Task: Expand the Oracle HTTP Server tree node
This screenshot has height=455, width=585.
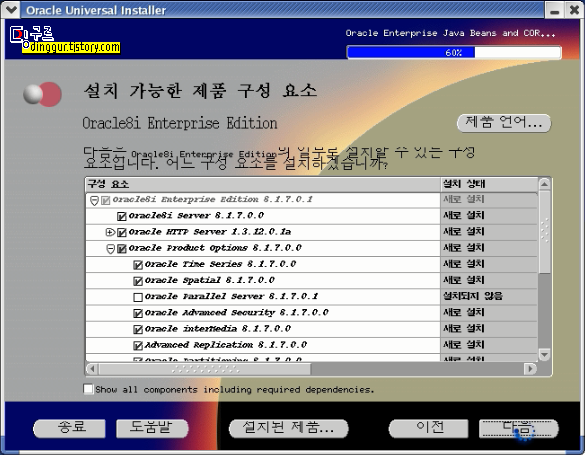Action: coord(110,232)
